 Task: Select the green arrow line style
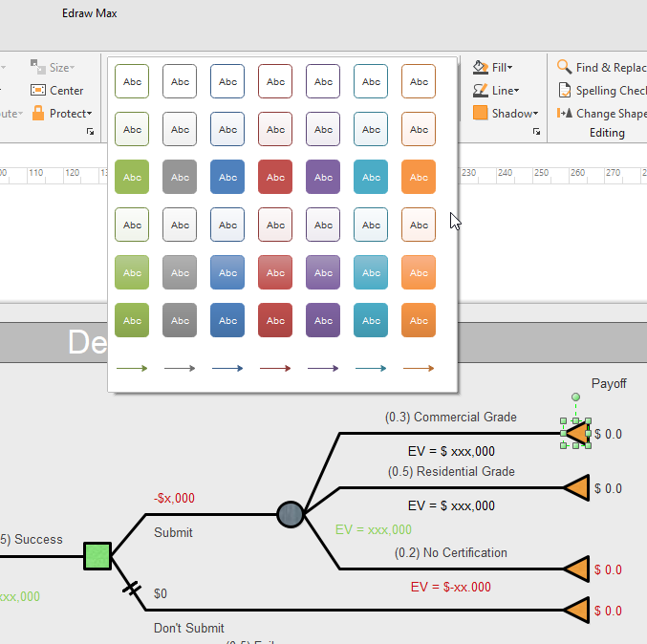click(x=132, y=368)
